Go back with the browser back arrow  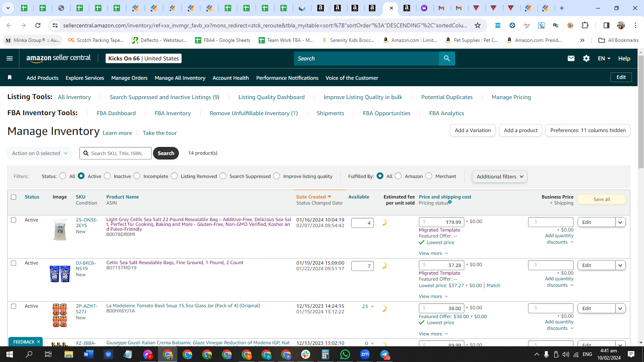tap(9, 25)
